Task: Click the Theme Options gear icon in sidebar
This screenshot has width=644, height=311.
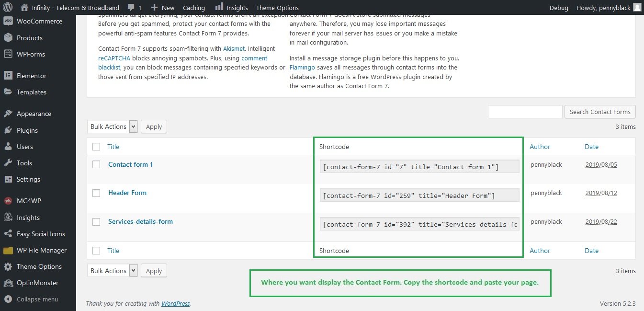Action: (8, 266)
